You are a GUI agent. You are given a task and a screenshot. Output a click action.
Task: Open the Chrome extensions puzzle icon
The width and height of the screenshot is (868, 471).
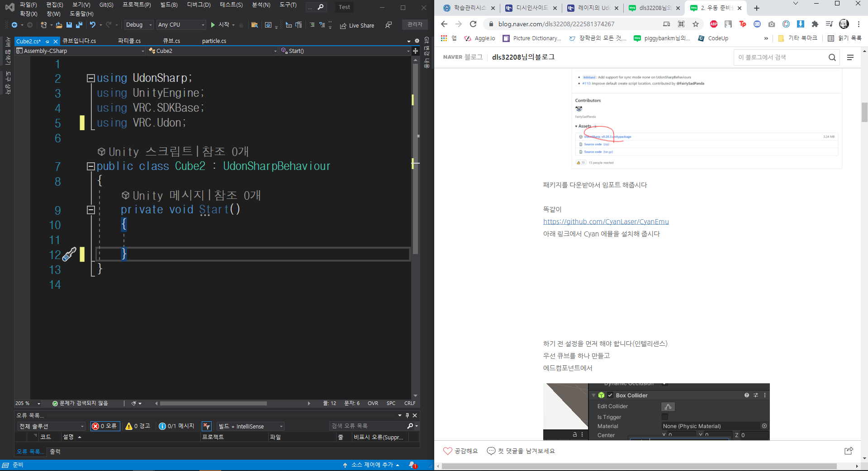(x=815, y=24)
